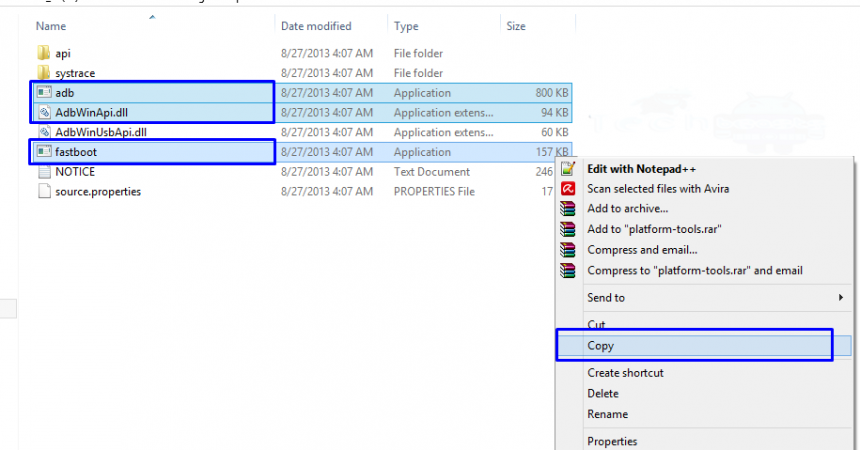Select Compress to "platform-tools.rar" and email
This screenshot has height=450, width=860.
point(695,271)
